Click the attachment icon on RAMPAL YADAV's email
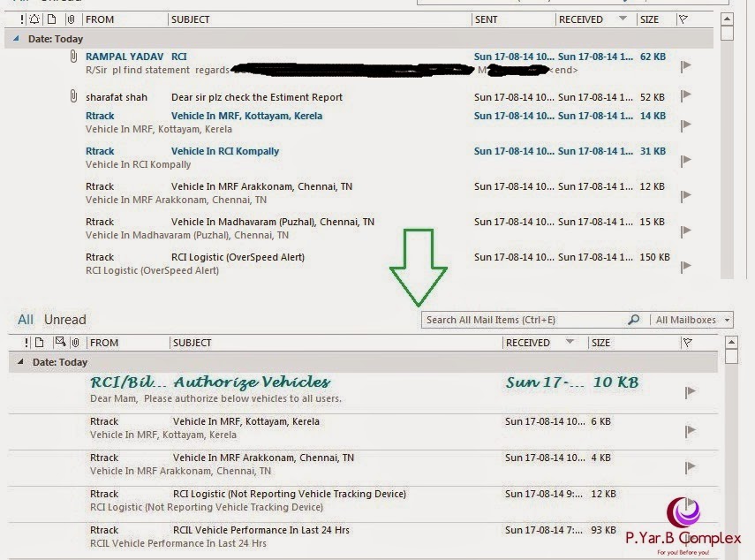The width and height of the screenshot is (755, 560). point(73,57)
